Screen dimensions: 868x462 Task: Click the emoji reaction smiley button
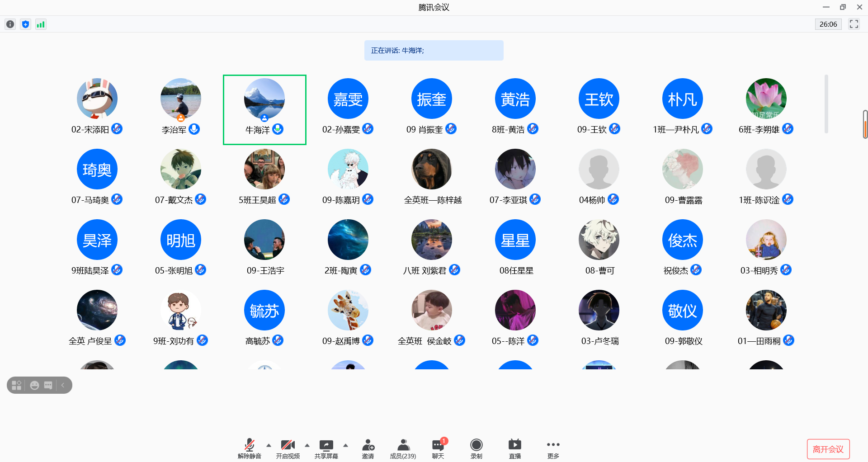[x=34, y=385]
